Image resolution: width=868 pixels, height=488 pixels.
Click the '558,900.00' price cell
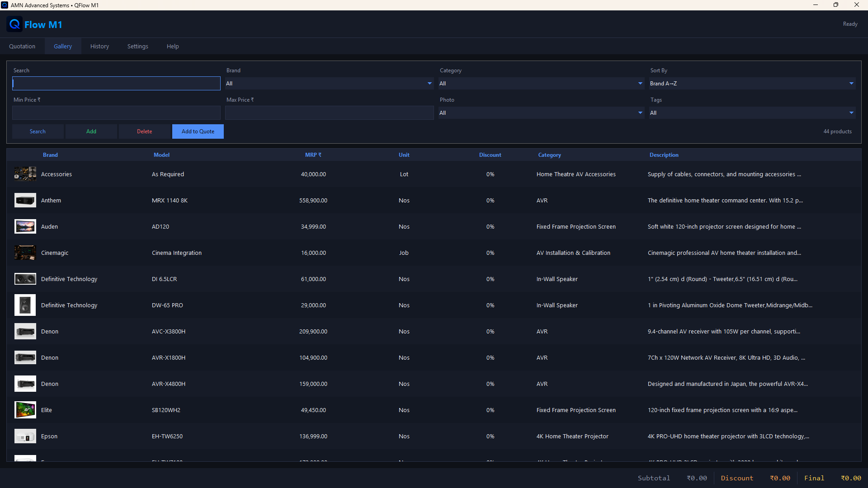(x=313, y=200)
